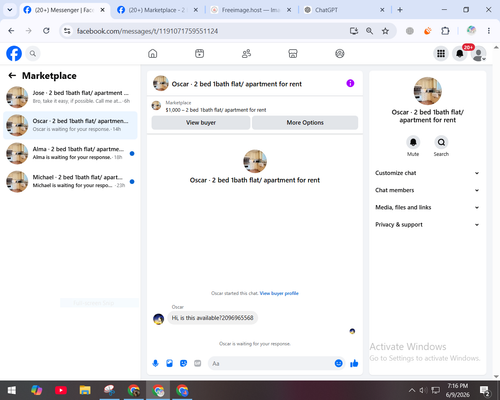Open the Windows notification center

(484, 390)
